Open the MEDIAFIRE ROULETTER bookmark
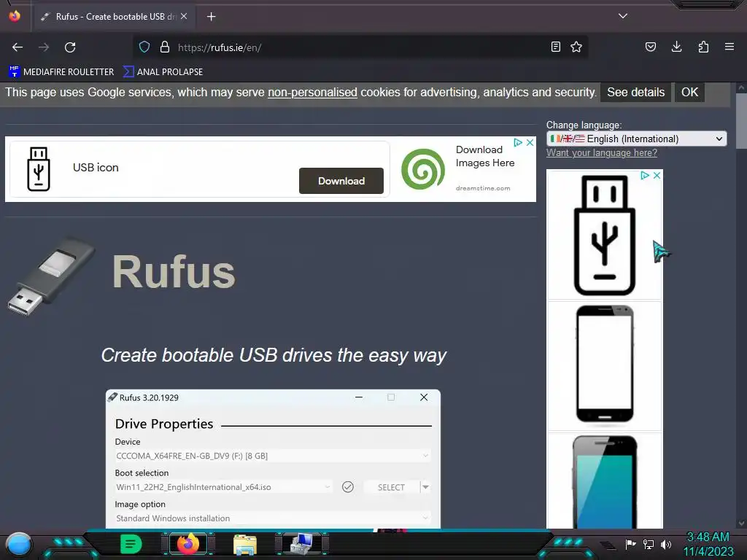The image size is (747, 560). point(61,72)
